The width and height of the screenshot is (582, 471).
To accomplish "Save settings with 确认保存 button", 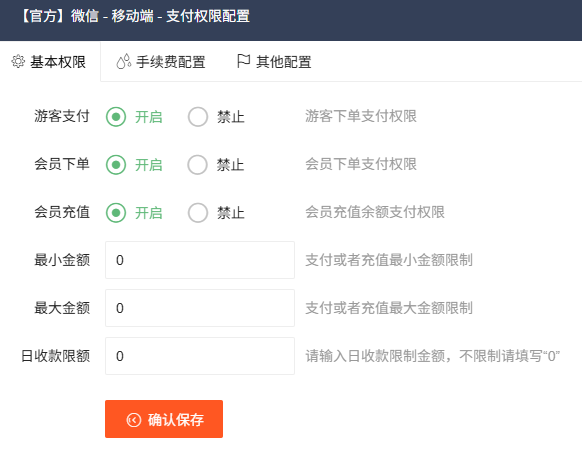I will coord(164,419).
